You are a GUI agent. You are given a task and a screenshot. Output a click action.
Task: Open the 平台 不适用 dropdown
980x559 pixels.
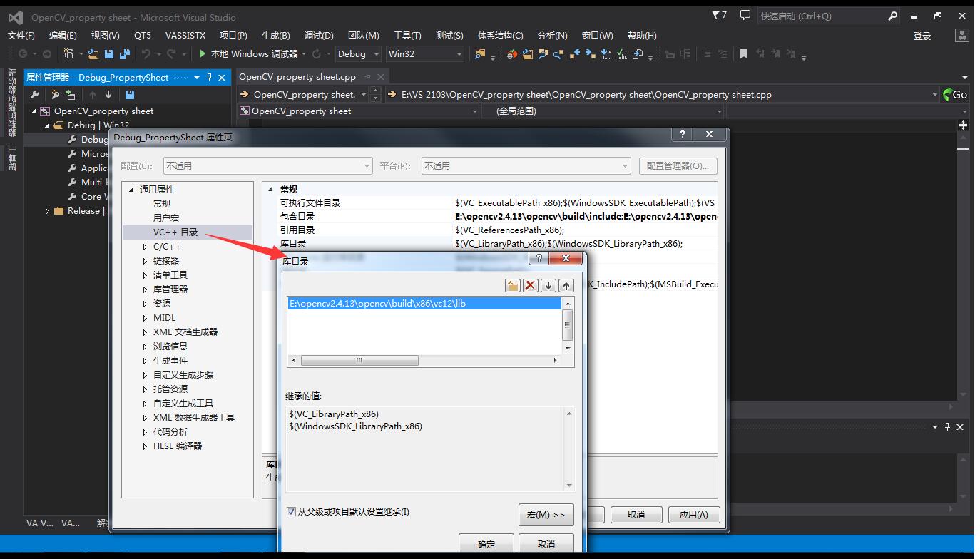coord(526,165)
